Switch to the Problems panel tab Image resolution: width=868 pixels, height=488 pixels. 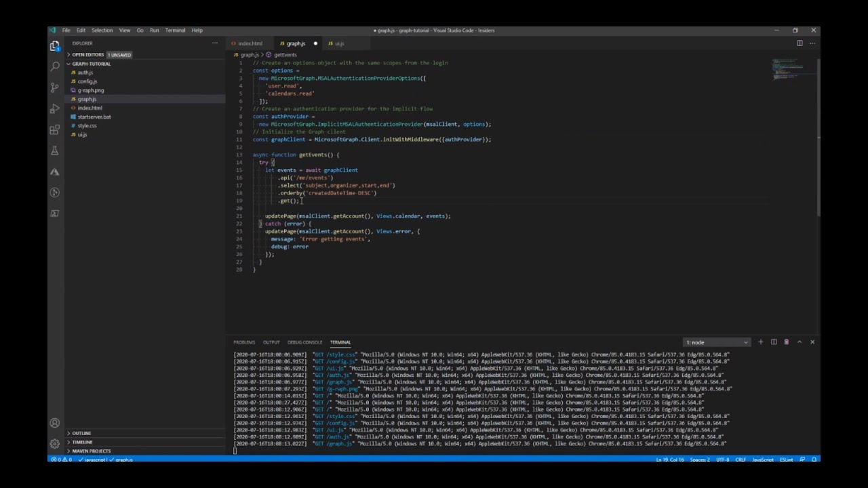pos(244,342)
